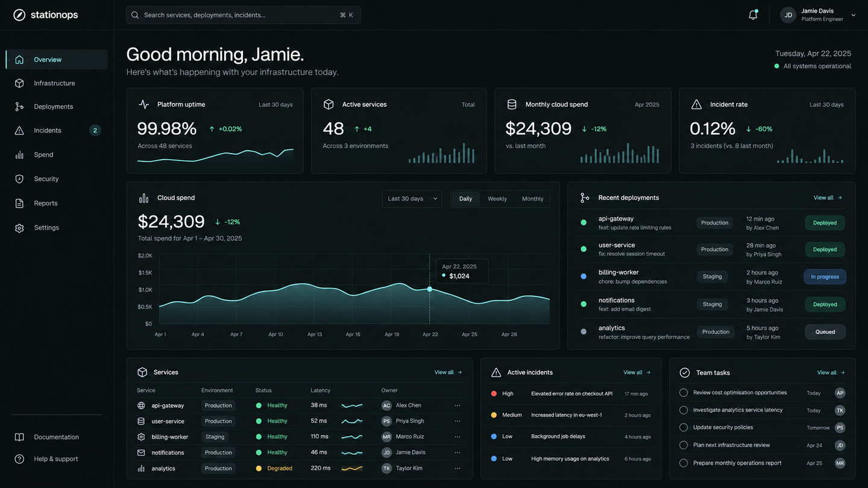Click the Settings gear icon in sidebar
The image size is (868, 488).
(19, 228)
